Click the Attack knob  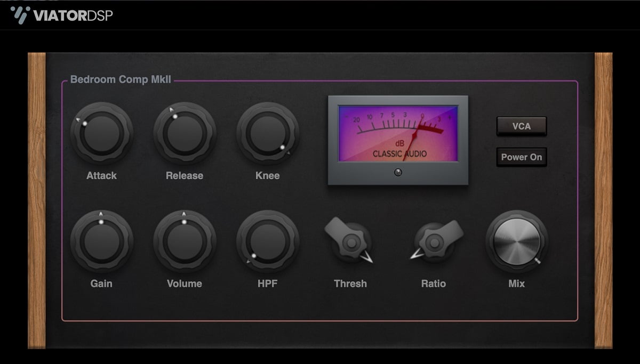[101, 133]
